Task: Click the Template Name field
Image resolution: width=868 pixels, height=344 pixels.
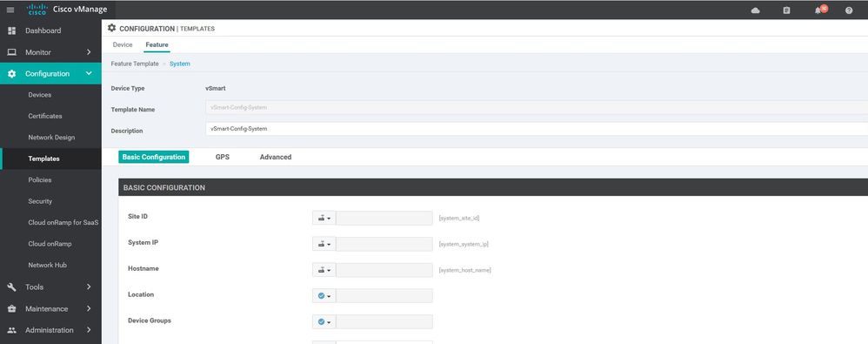Action: tap(537, 107)
